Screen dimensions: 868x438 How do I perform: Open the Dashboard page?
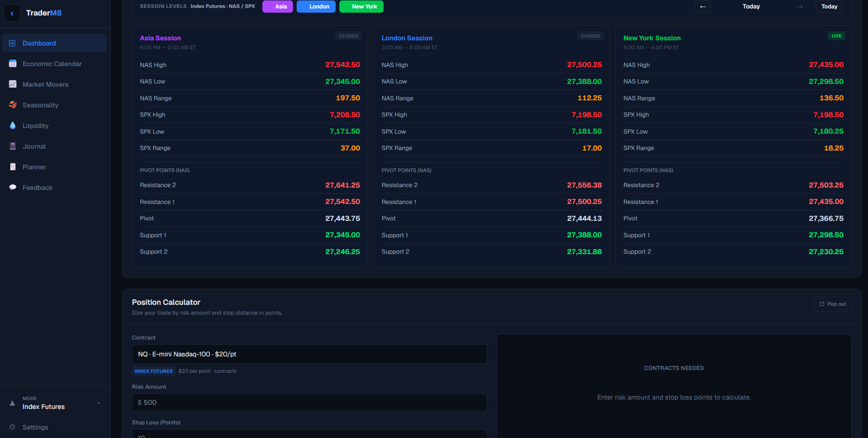tap(54, 43)
